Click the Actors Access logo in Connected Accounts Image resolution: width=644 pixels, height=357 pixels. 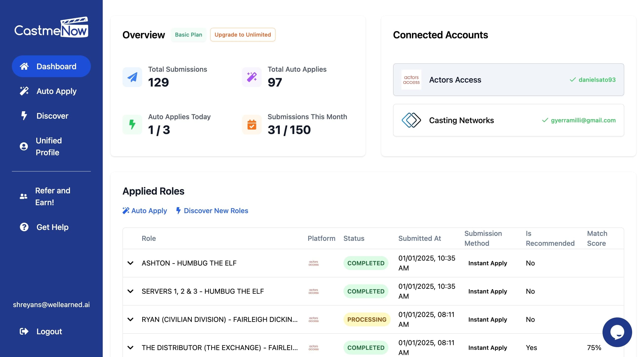coord(411,80)
